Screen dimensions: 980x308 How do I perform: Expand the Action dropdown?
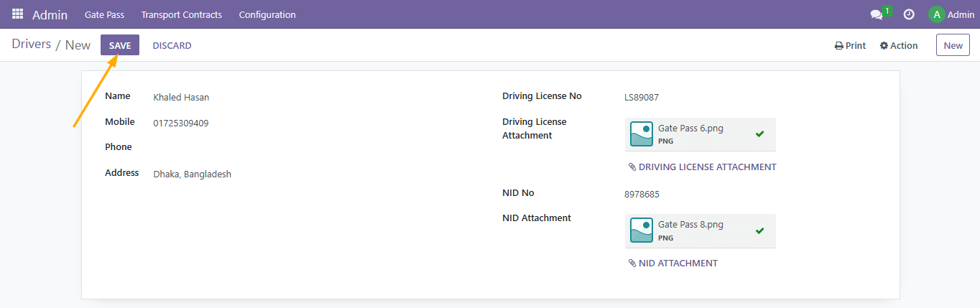899,45
